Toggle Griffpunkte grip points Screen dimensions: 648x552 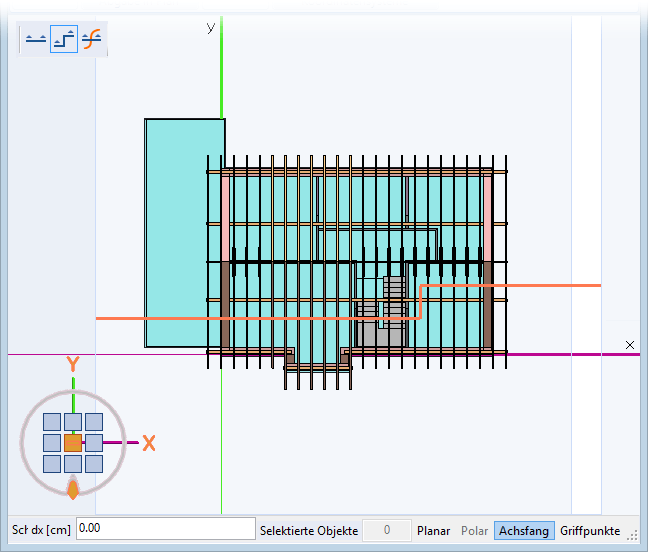click(x=590, y=531)
